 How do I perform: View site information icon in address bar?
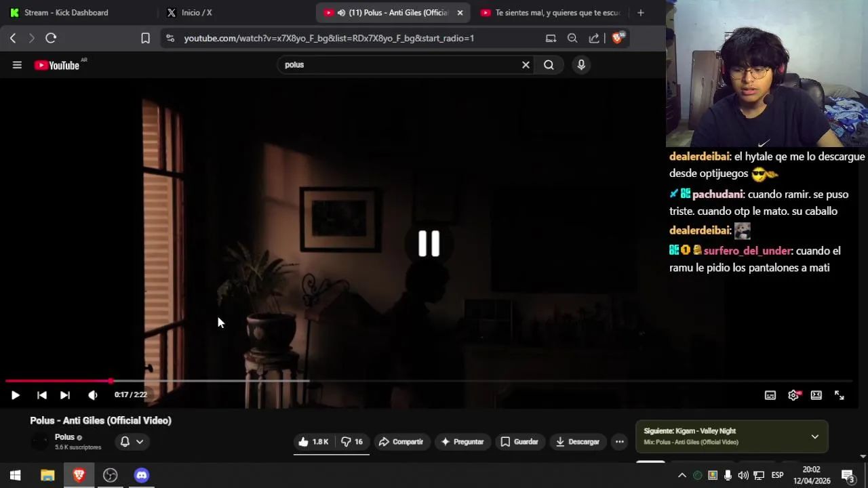coord(170,39)
